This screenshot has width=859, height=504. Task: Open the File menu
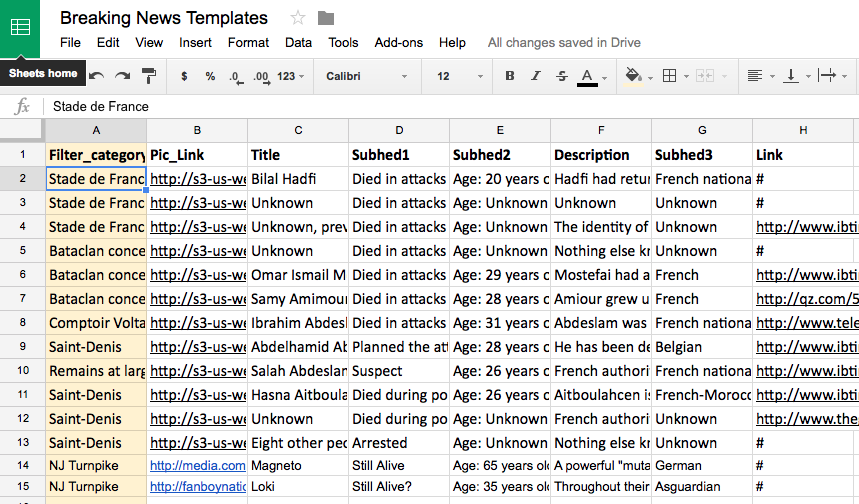click(x=70, y=43)
